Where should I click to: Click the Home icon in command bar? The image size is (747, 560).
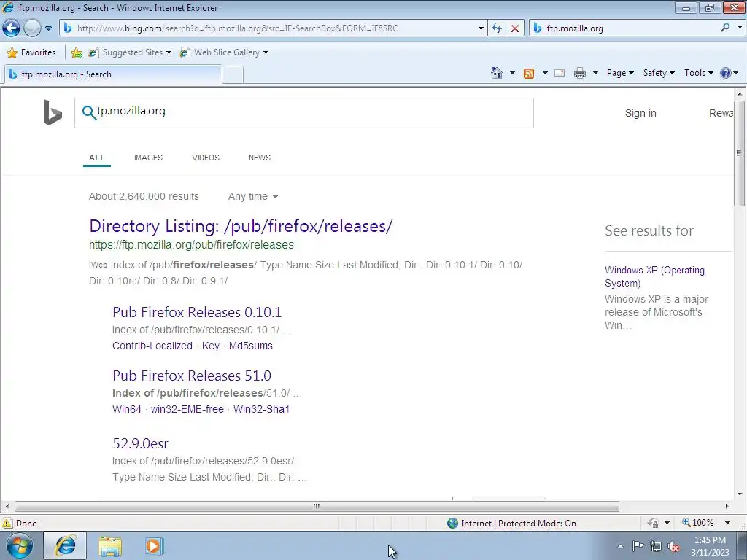pos(496,73)
